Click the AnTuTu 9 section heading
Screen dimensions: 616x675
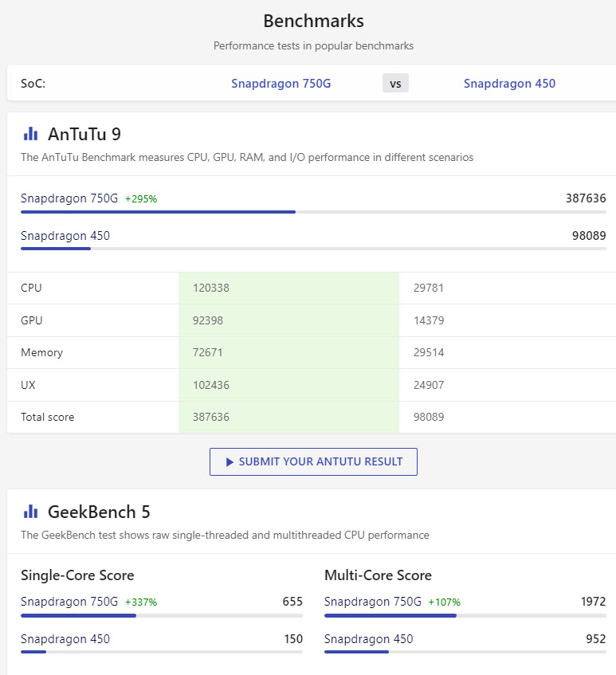point(84,135)
